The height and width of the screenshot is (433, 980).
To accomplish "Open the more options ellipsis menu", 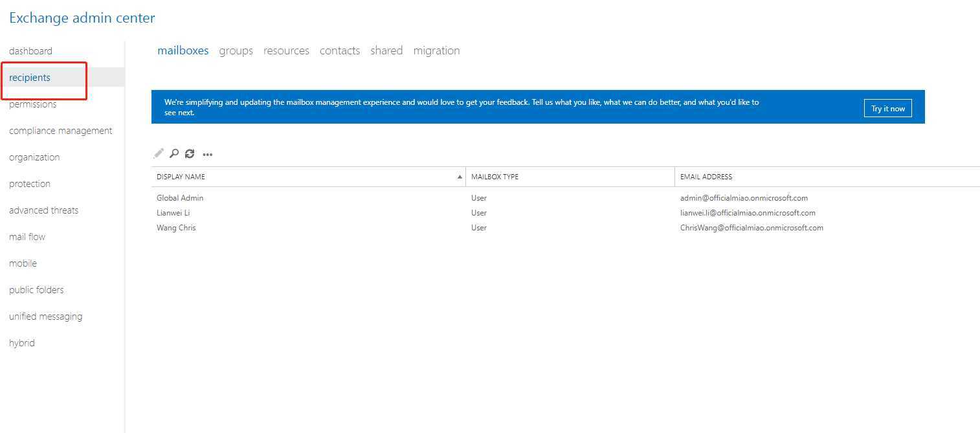I will 208,154.
